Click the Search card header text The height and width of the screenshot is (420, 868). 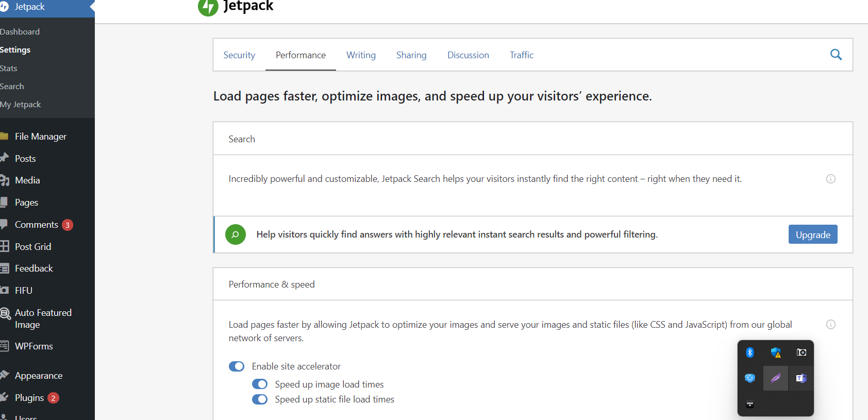[x=242, y=139]
